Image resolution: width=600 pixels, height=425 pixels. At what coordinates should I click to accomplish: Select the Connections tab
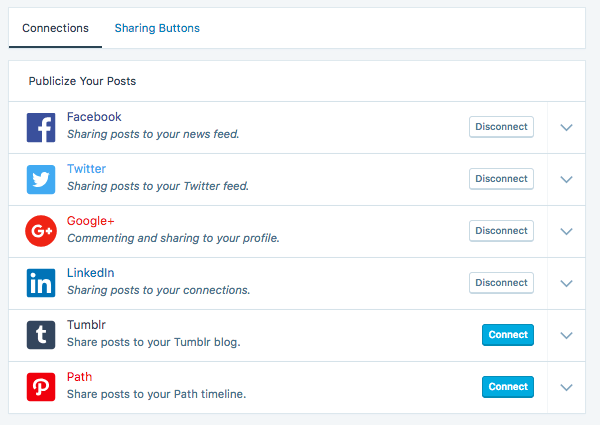pos(55,28)
